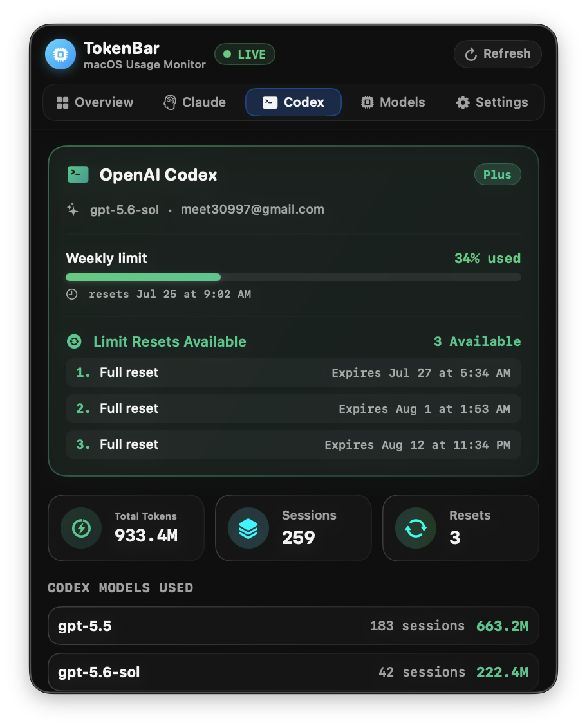Select the second Full reset expiring Aug 1
Screen dimensions: 587x728
(293, 408)
